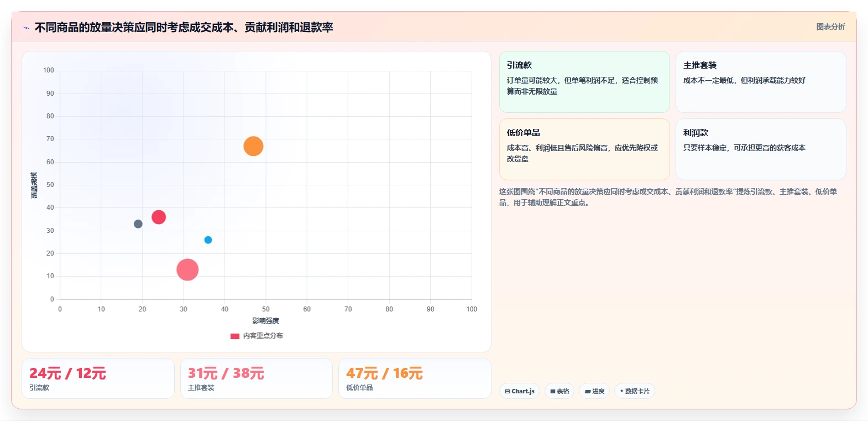Open the 低价单品 info card
This screenshot has height=421, width=868.
pos(584,149)
